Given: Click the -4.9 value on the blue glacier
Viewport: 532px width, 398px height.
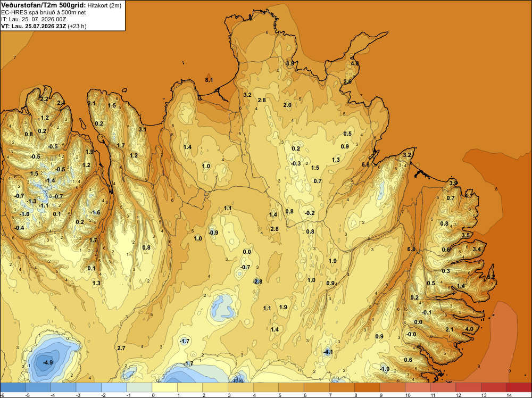Looking at the screenshot, I should click(x=48, y=362).
